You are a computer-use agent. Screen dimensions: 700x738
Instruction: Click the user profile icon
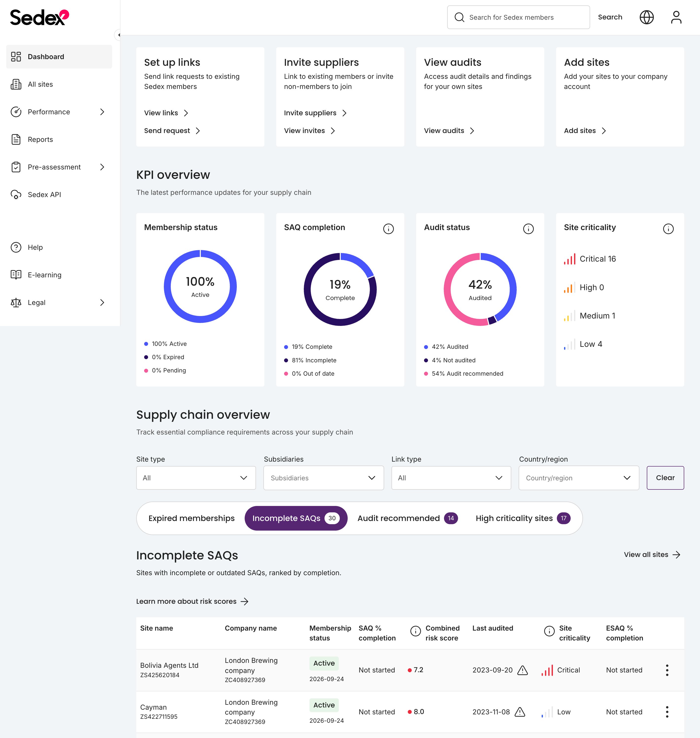point(676,17)
